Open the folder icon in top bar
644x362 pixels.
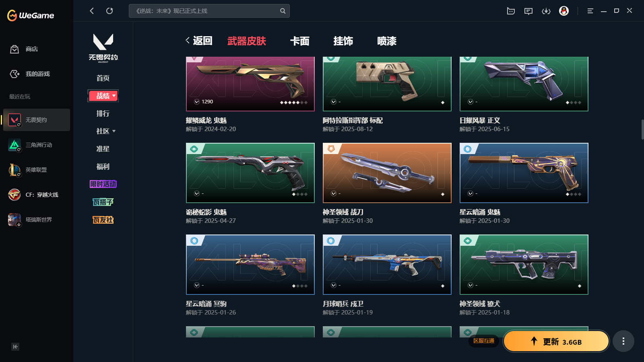click(511, 11)
